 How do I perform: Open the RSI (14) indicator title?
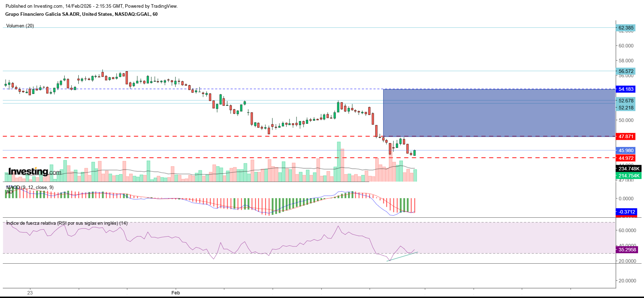click(67, 223)
